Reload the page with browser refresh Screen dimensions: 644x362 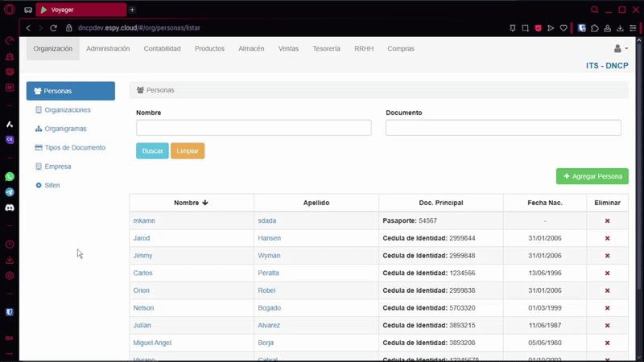pos(54,27)
